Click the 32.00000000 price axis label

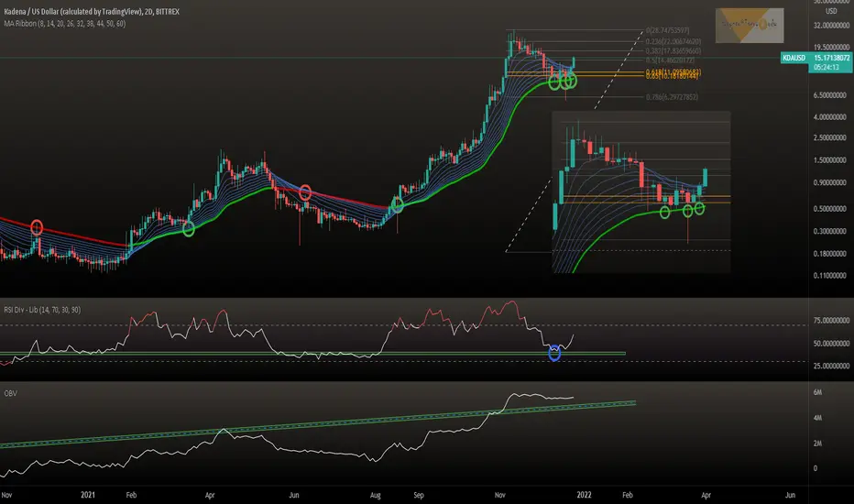pyautogui.click(x=831, y=25)
